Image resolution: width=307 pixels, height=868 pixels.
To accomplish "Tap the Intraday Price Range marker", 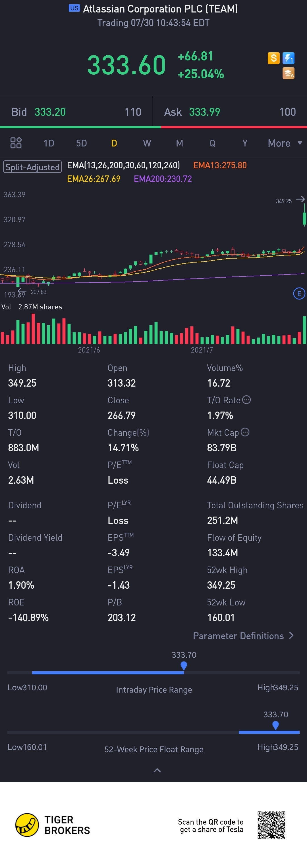I will [184, 666].
